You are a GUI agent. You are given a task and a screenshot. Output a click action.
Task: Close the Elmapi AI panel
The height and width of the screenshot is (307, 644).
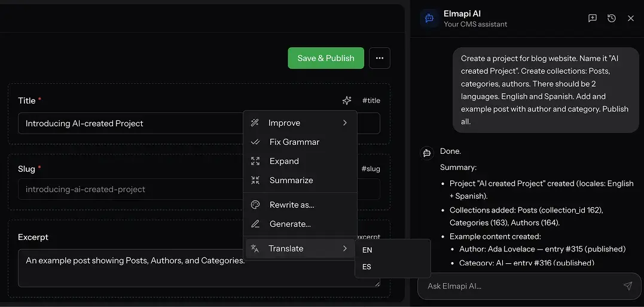[631, 18]
